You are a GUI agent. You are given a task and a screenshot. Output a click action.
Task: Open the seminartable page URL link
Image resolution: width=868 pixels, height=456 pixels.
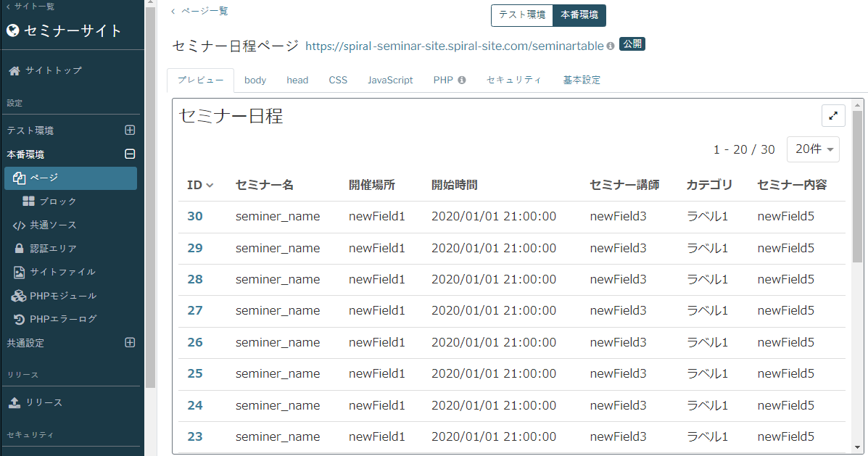tap(455, 46)
